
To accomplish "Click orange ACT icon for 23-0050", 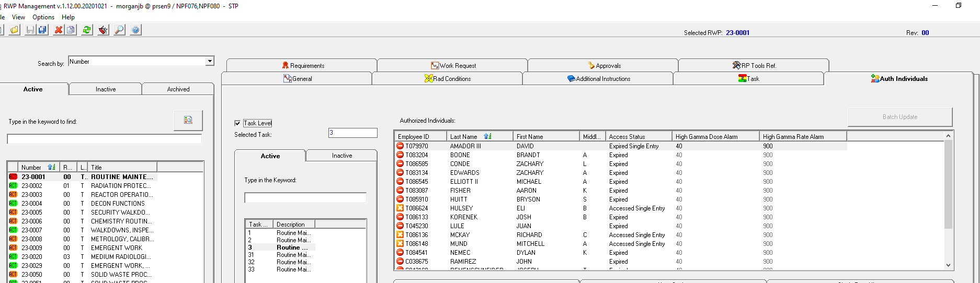I will [x=13, y=275].
